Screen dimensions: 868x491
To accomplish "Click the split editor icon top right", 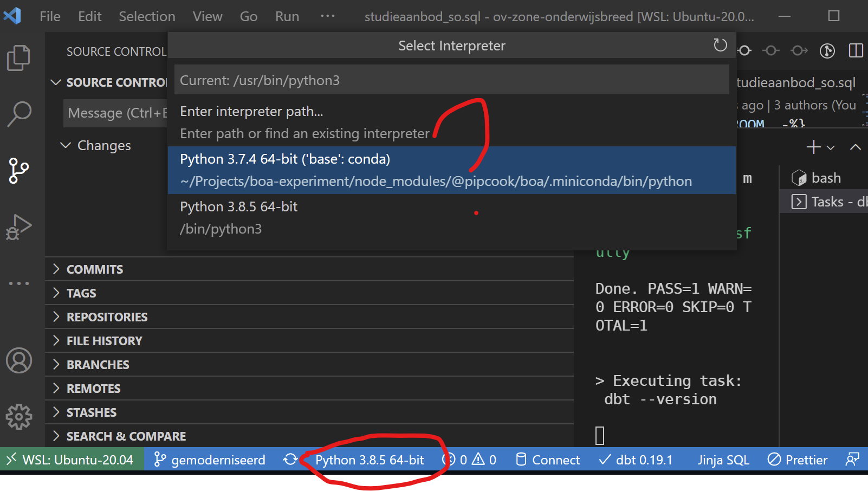I will (856, 50).
